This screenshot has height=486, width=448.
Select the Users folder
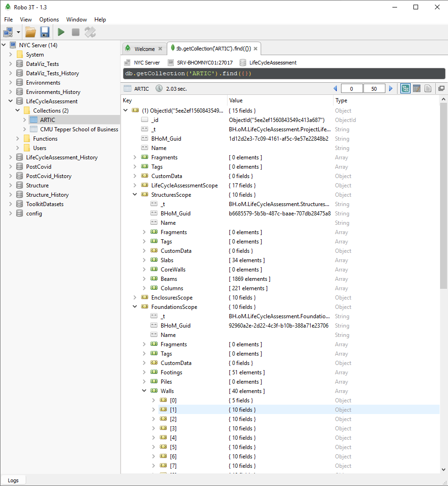40,148
